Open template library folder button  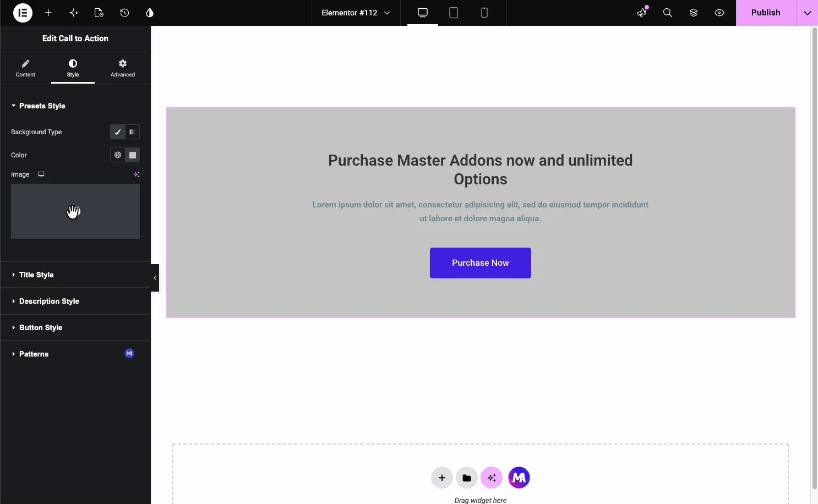467,478
